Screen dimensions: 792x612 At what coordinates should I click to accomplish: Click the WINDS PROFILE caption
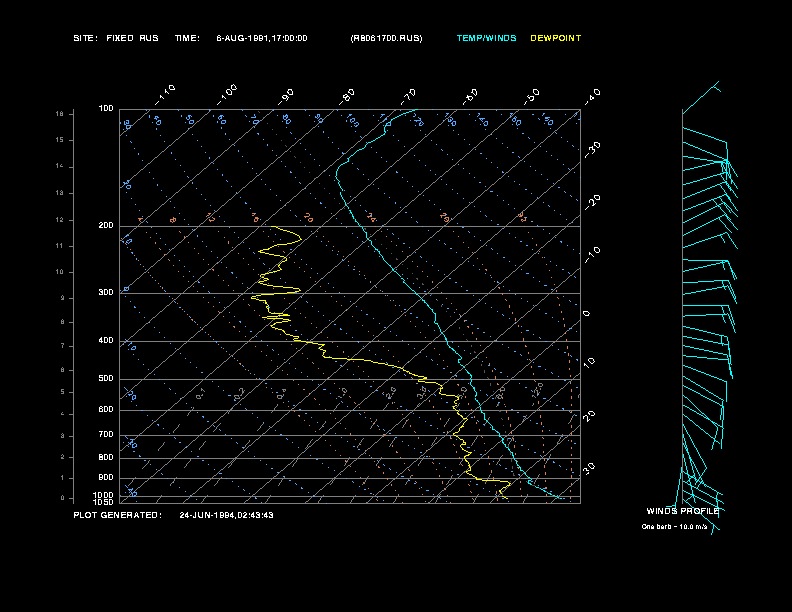click(683, 510)
